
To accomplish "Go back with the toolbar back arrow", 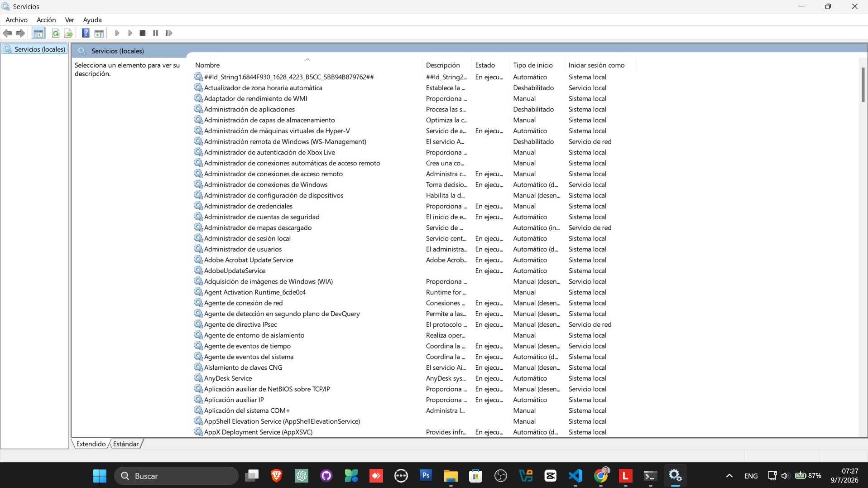I will [x=7, y=33].
